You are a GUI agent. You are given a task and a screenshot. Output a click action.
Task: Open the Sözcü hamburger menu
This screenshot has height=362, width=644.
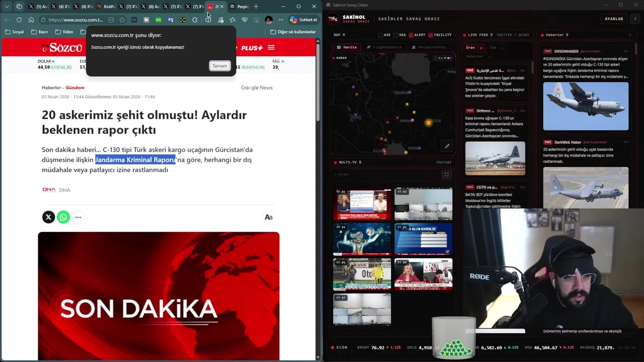tap(271, 48)
